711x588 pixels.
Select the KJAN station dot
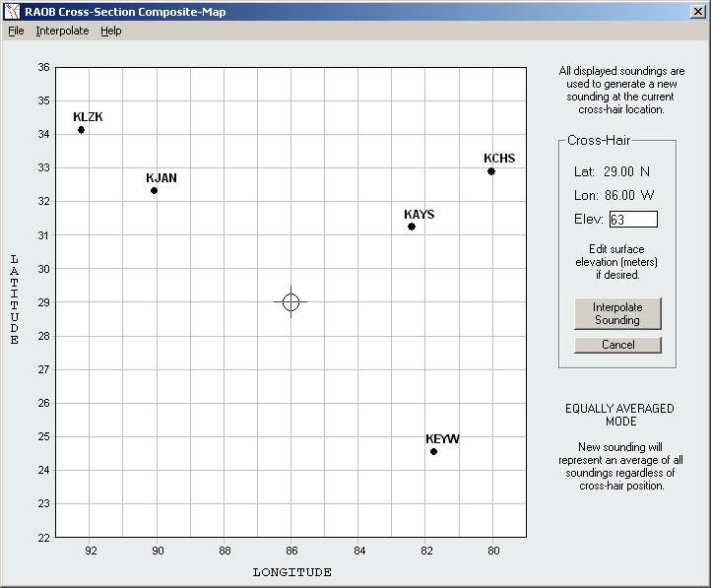(154, 190)
